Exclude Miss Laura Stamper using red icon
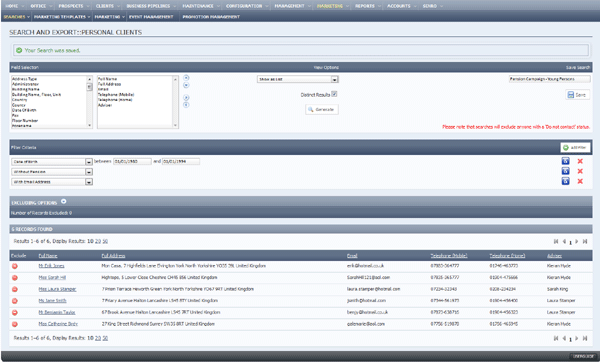The height and width of the screenshot is (362, 600). (15, 289)
